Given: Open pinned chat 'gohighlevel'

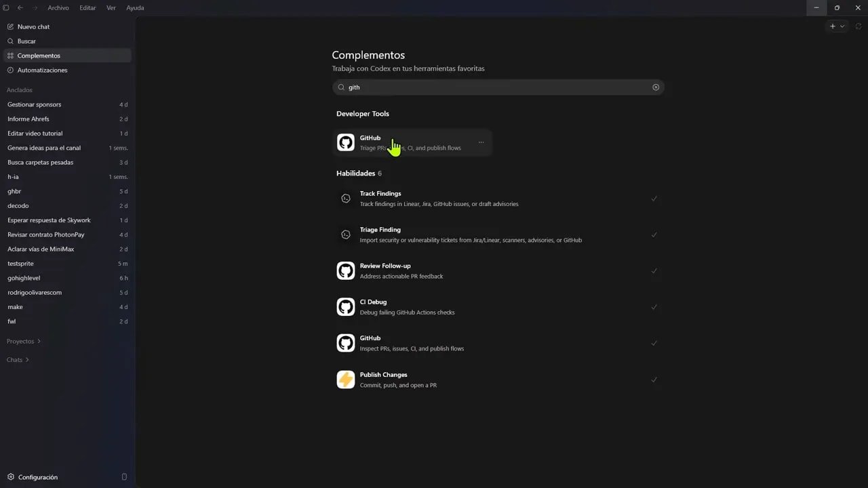Looking at the screenshot, I should click(67, 278).
